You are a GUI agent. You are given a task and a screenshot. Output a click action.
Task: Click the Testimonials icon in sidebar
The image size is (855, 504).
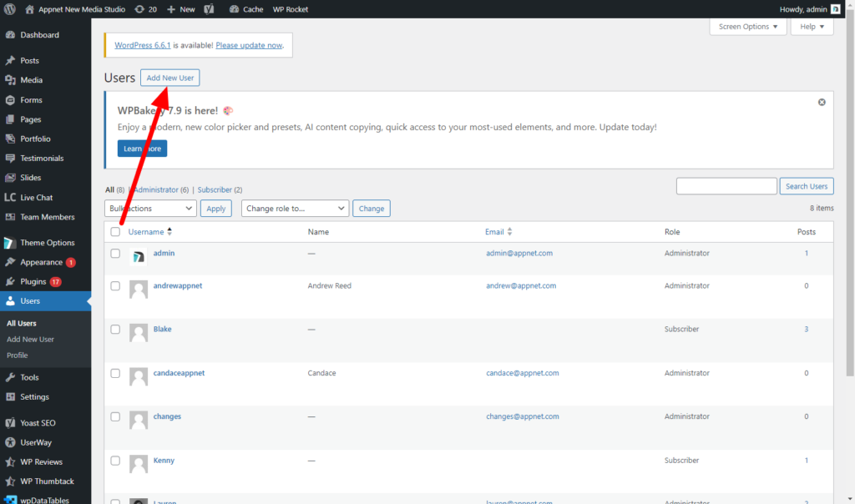click(10, 158)
